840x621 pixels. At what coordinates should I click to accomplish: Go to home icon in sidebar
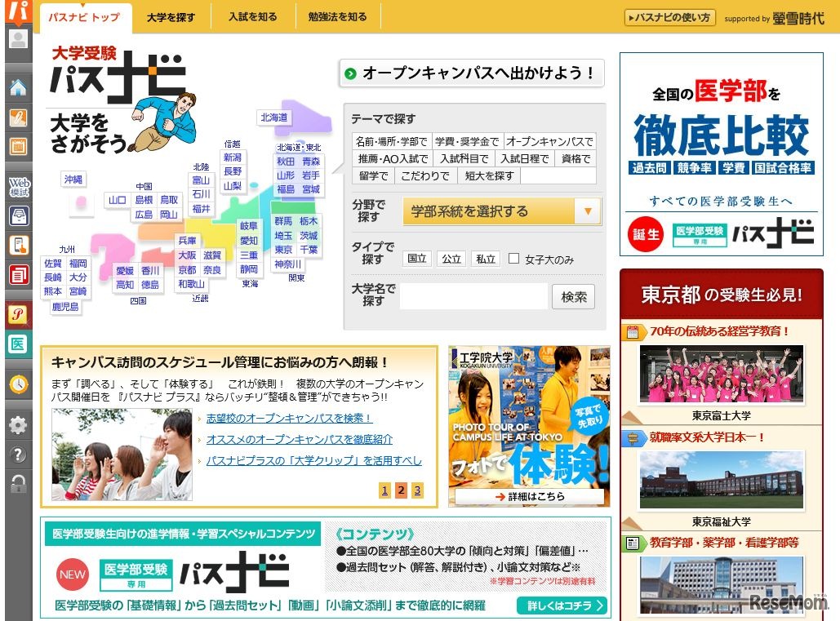point(19,88)
